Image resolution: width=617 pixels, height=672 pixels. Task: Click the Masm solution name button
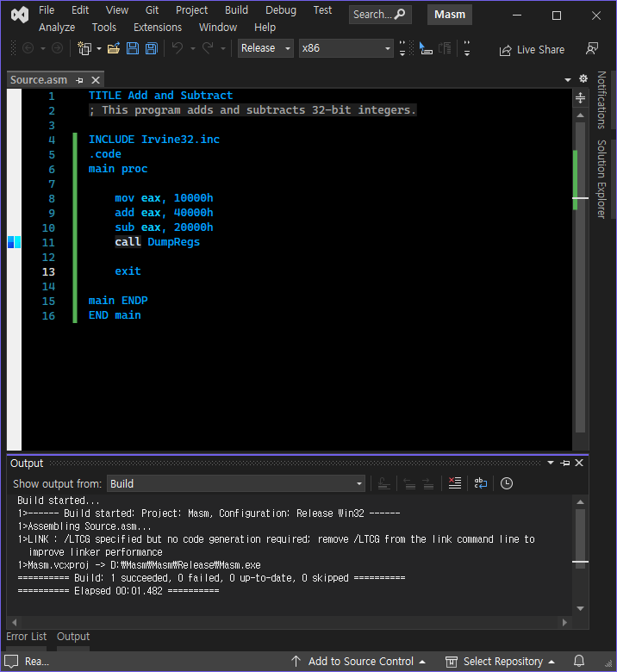(x=449, y=14)
